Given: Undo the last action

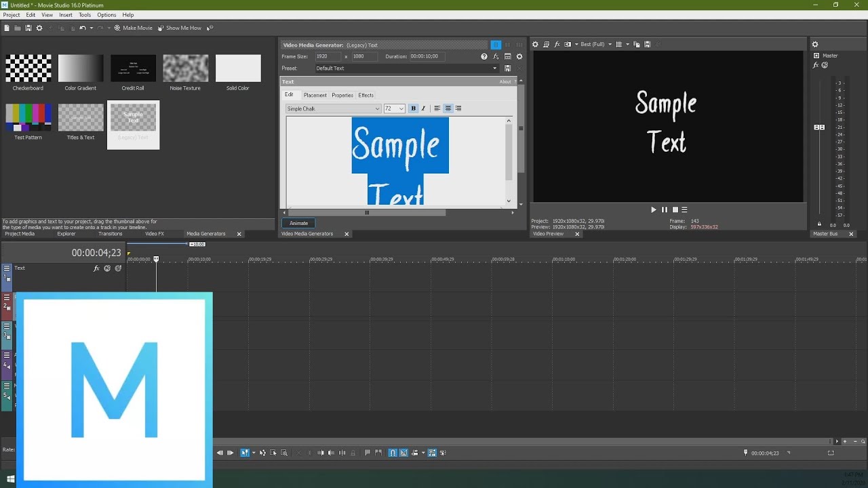Looking at the screenshot, I should [x=83, y=28].
